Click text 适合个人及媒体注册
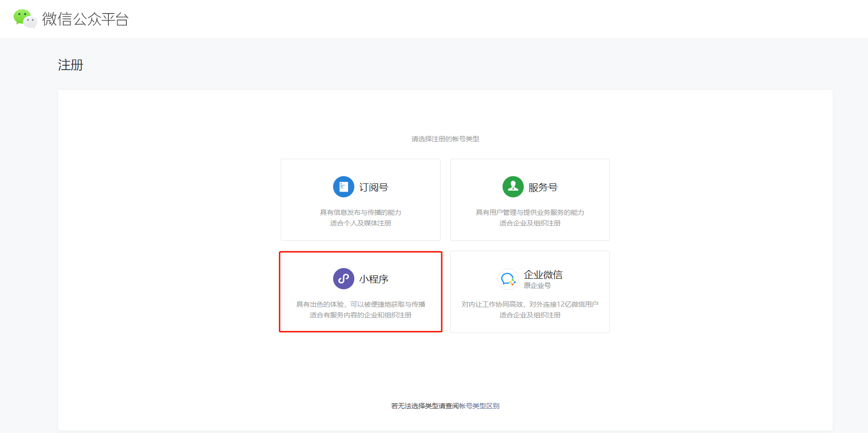 [361, 223]
